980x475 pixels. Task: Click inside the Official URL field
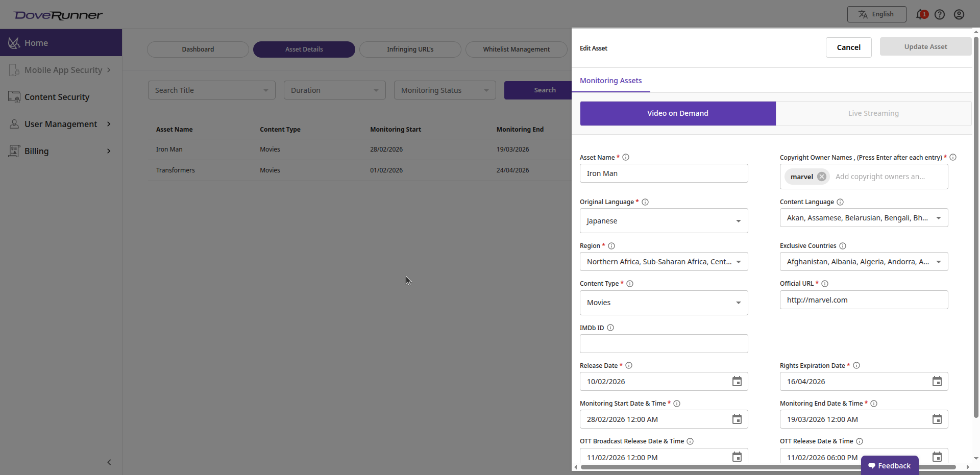tap(864, 299)
